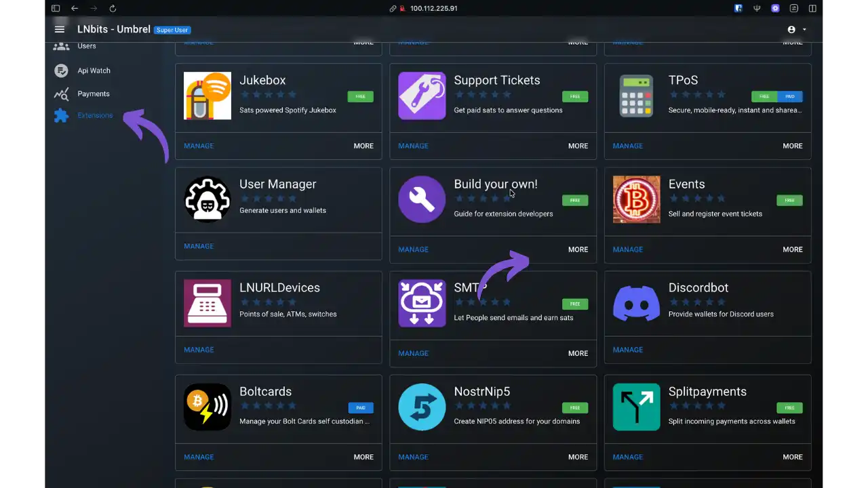Select Extensions in the sidebar

95,115
